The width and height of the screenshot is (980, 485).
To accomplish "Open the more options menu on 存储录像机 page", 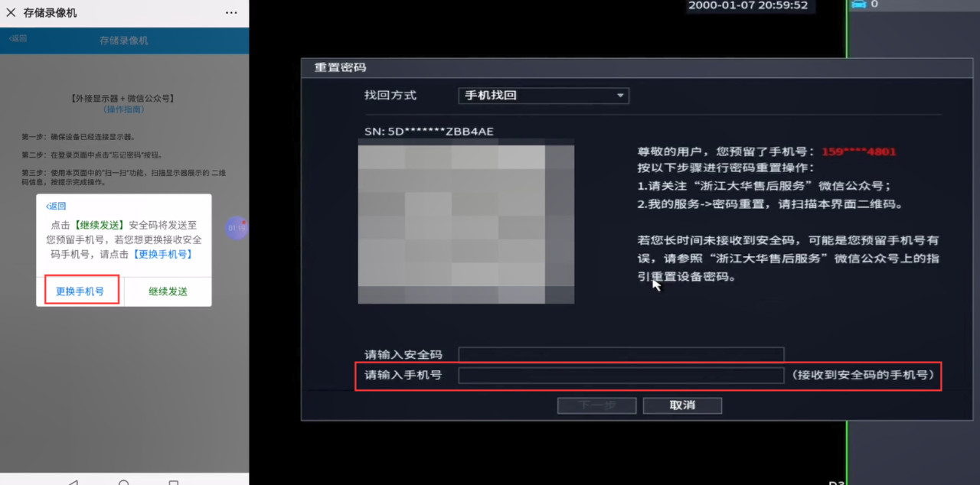I will [x=231, y=12].
